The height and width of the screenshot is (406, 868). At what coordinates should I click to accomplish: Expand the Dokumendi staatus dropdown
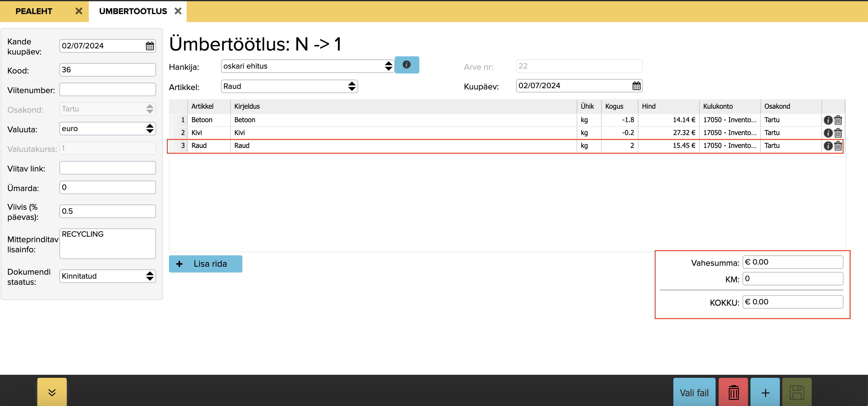(107, 276)
